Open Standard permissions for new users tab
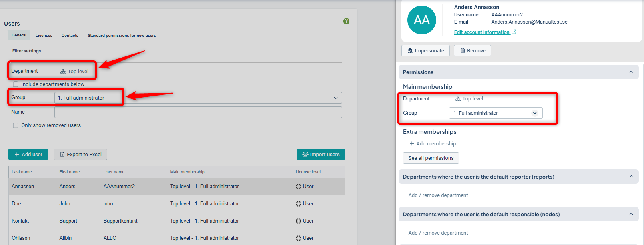The image size is (644, 245). [x=122, y=36]
